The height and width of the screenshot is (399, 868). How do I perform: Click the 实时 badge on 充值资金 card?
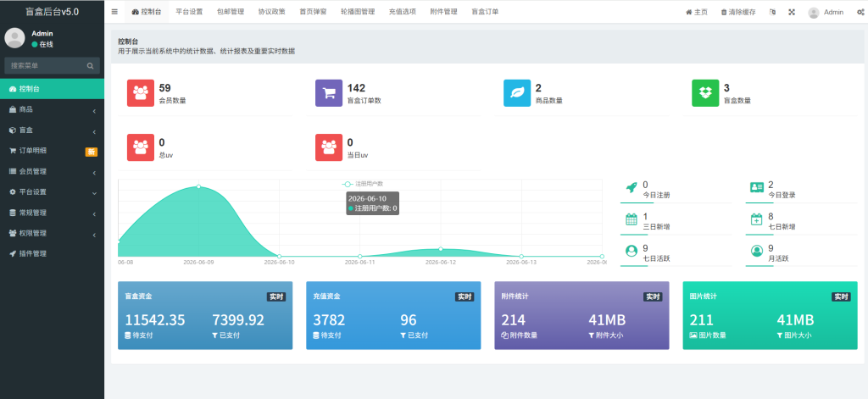coord(465,296)
